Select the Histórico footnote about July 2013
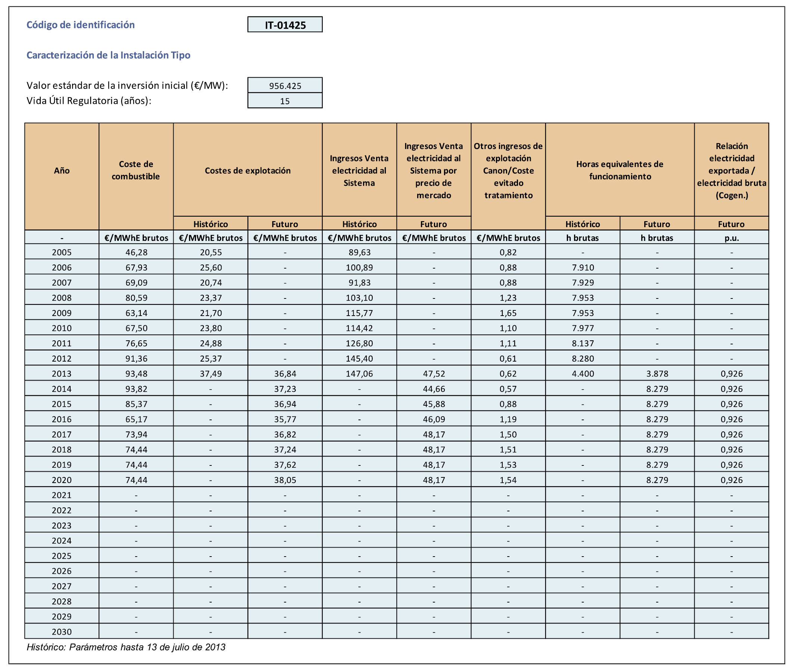Image resolution: width=794 pixels, height=672 pixels. point(126,647)
